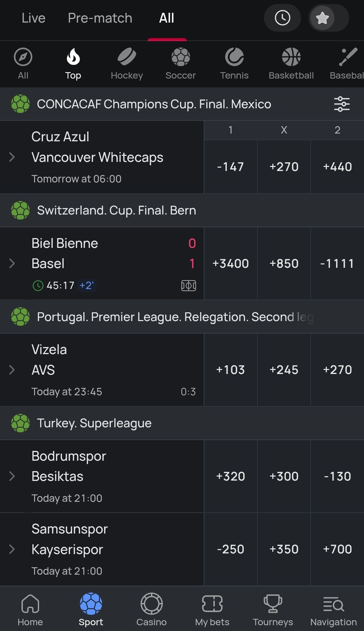Image resolution: width=364 pixels, height=631 pixels.
Task: Open the Navigation search menu
Action: tap(333, 609)
